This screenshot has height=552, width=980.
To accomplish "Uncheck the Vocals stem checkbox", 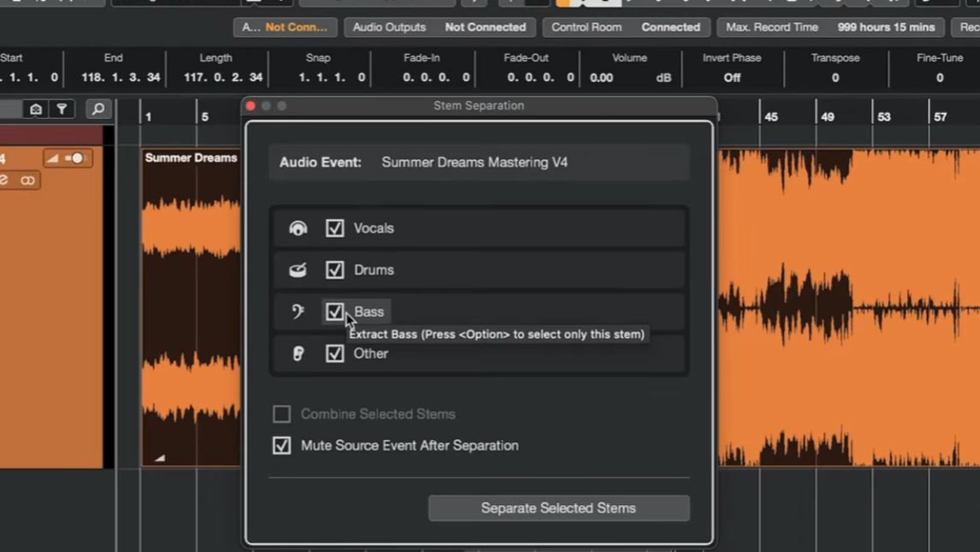I will (335, 229).
